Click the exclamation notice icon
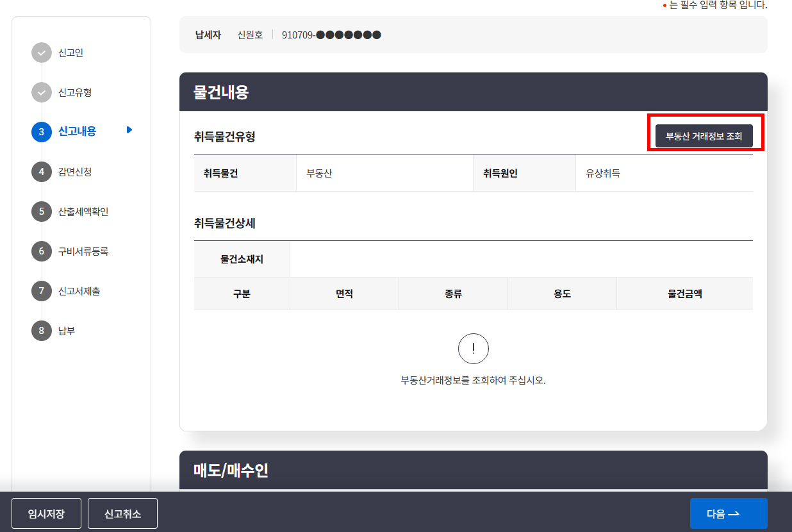This screenshot has width=792, height=532. click(x=473, y=349)
